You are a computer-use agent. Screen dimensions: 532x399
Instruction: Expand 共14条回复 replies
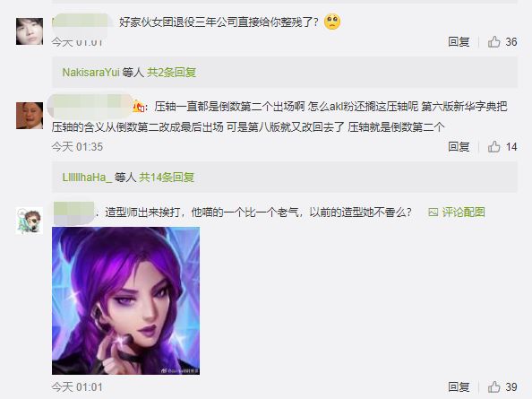[x=167, y=178]
